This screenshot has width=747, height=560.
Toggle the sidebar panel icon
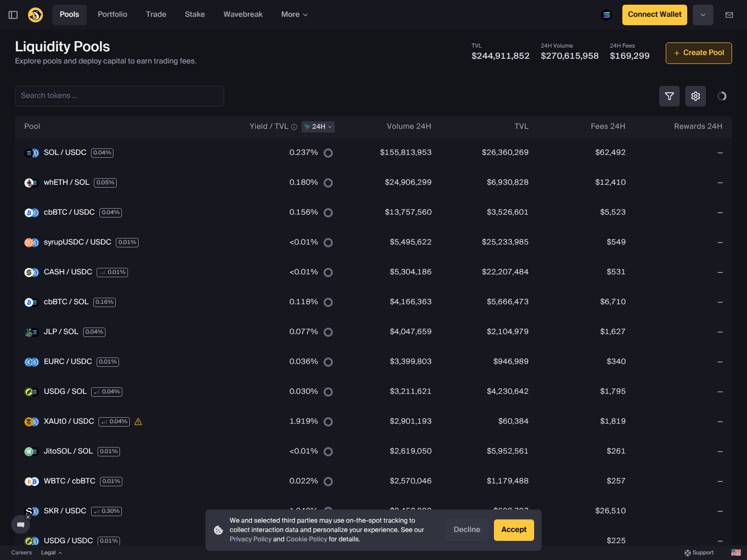click(13, 15)
